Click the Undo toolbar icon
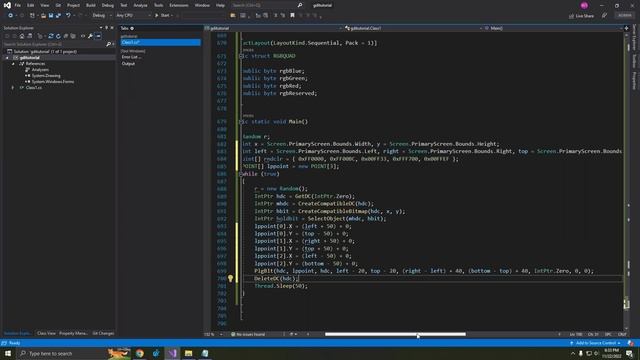640x360 pixels. (68, 16)
